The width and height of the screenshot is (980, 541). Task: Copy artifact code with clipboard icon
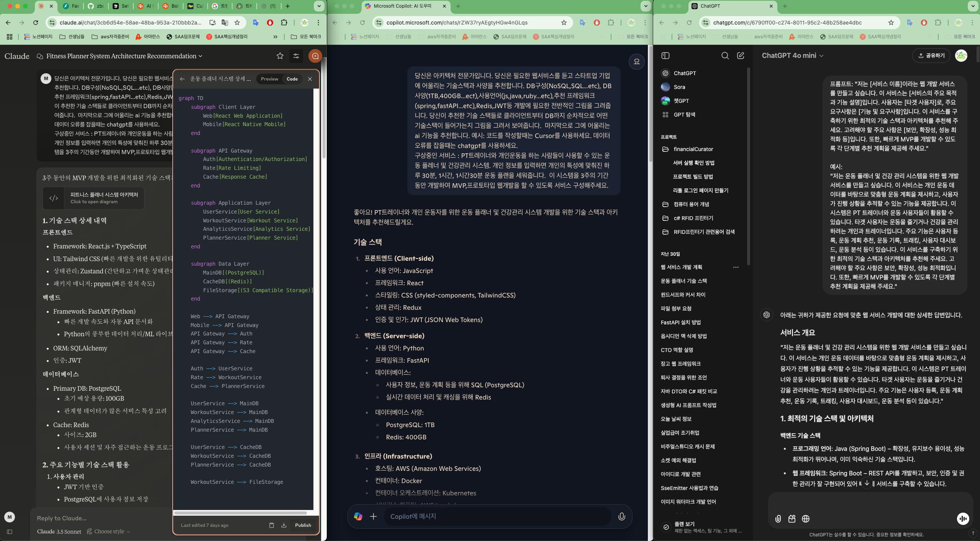pos(271,525)
